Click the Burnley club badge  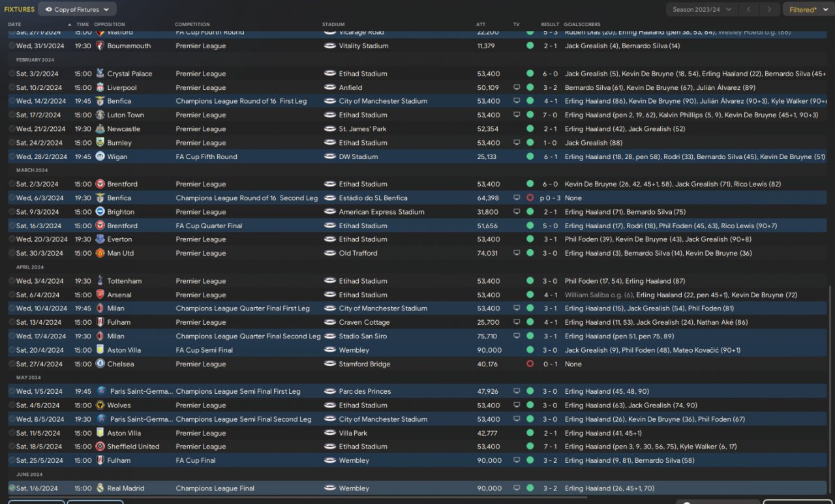click(x=100, y=143)
